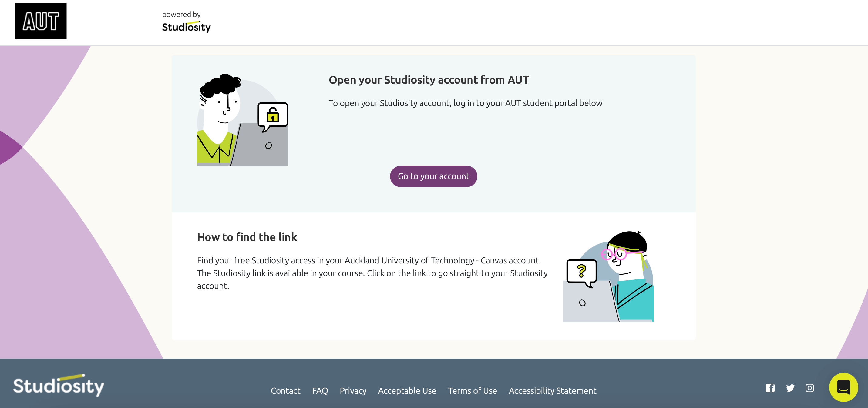Click the text about logging in to AUT student portal
Image resolution: width=868 pixels, height=408 pixels.
pyautogui.click(x=465, y=103)
